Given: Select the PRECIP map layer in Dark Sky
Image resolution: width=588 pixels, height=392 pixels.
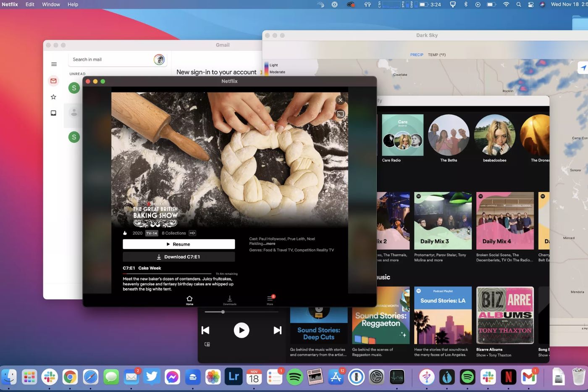Looking at the screenshot, I should coord(417,55).
